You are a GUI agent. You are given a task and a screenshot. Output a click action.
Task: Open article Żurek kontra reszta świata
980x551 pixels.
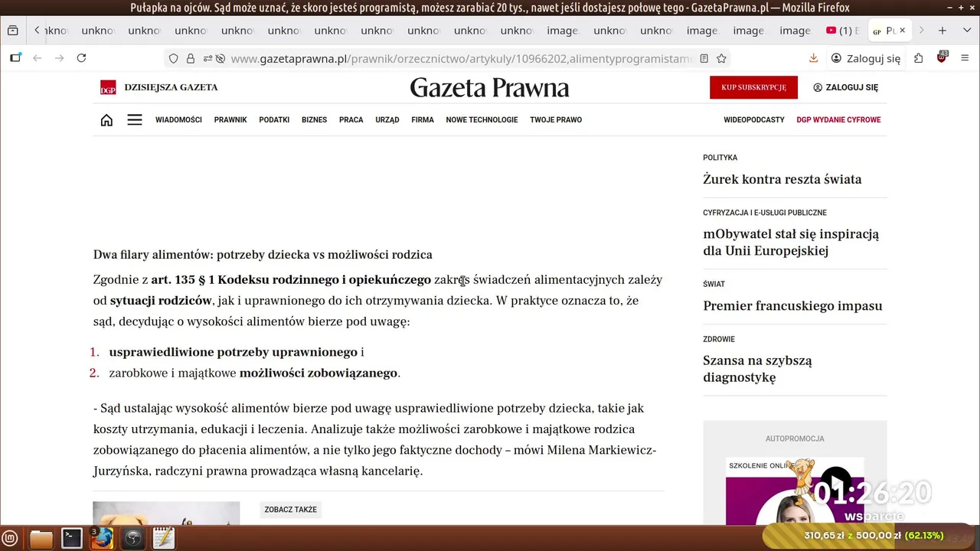pos(782,179)
